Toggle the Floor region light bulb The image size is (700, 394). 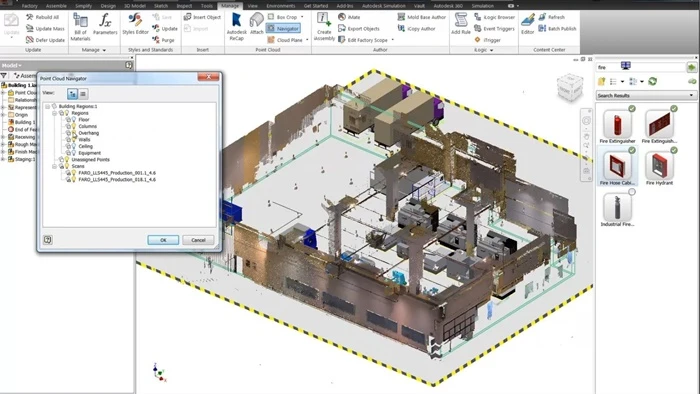coord(74,120)
